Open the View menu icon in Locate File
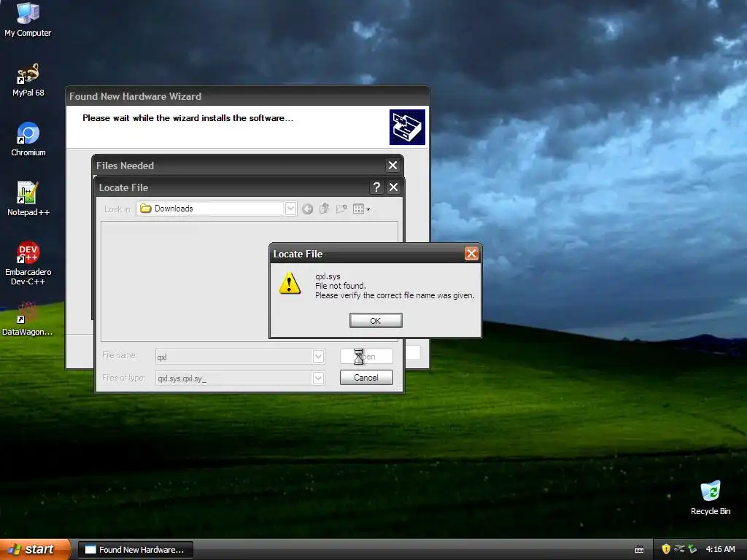Screen dimensions: 747x560 [361, 209]
